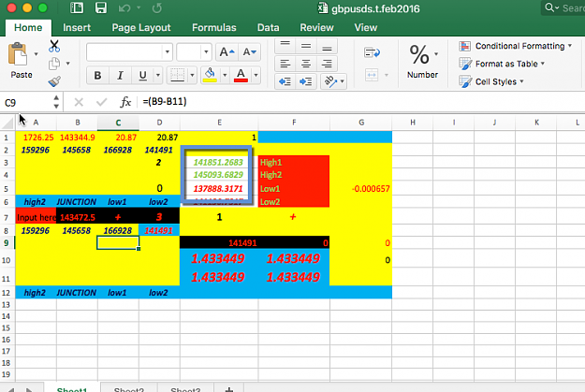585x392 pixels.
Task: Select the red 'Input here' cell
Action: click(x=36, y=217)
